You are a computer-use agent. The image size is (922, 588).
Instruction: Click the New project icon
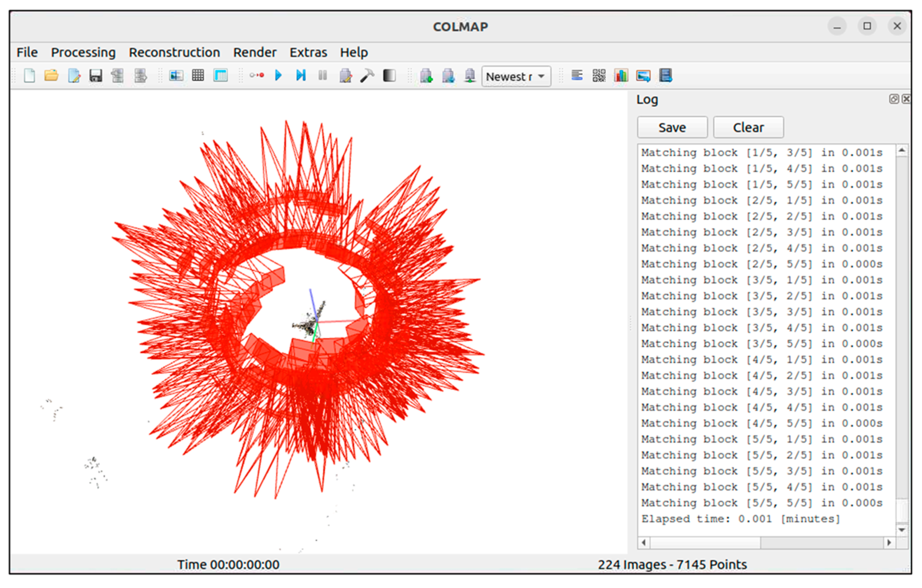[29, 75]
